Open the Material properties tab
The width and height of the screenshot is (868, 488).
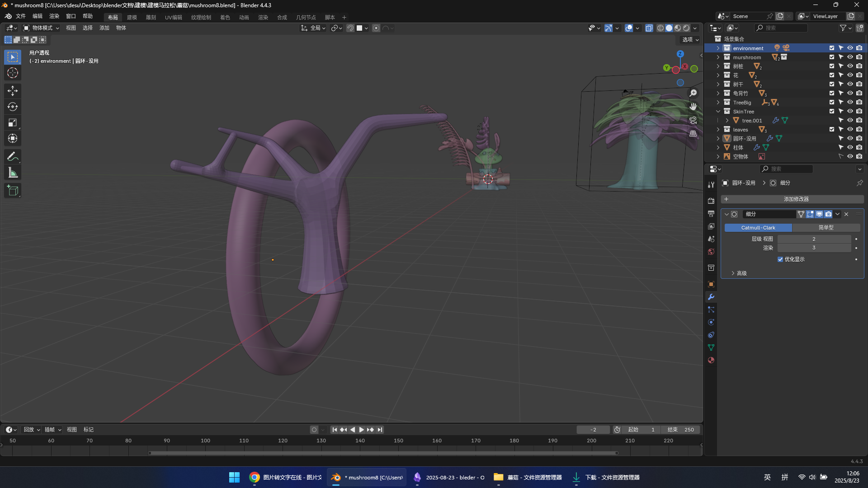[711, 360]
